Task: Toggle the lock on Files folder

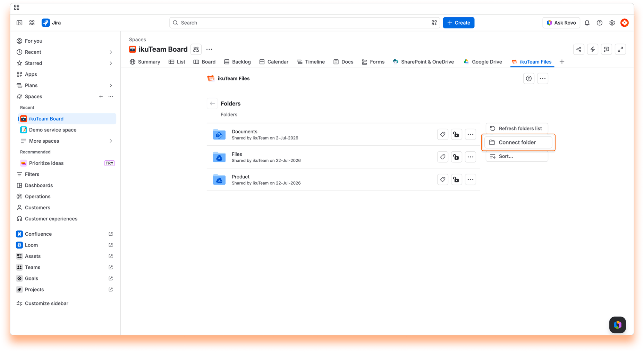Action: click(x=457, y=157)
